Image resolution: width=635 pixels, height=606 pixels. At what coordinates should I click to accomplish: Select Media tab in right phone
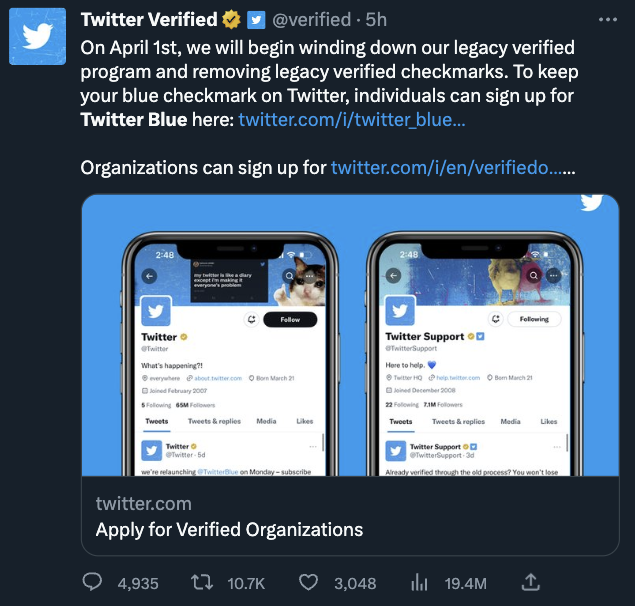click(x=510, y=422)
